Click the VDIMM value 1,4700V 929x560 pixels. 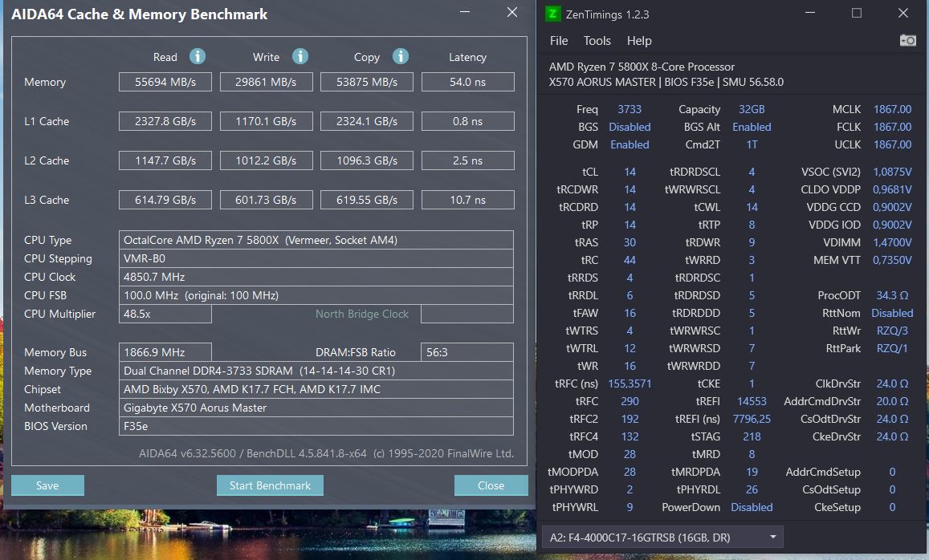click(x=892, y=242)
